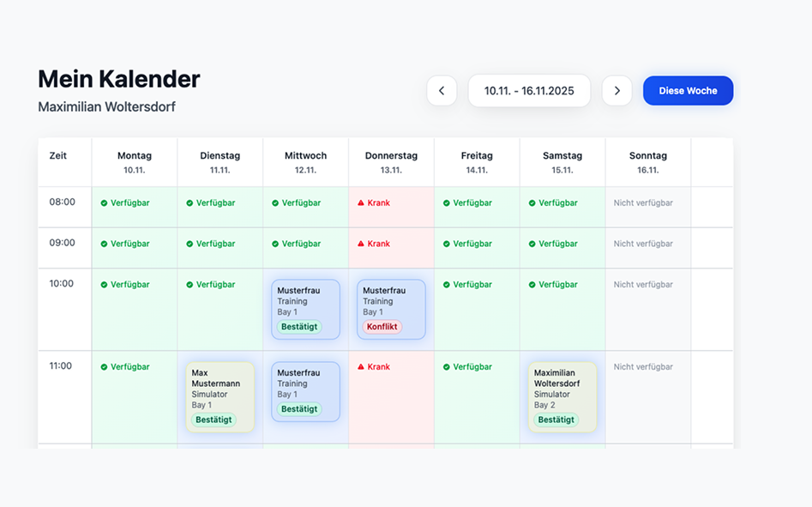Viewport: 812px width, 507px height.
Task: Select the Sonntag 16.11. column header
Action: [647, 162]
